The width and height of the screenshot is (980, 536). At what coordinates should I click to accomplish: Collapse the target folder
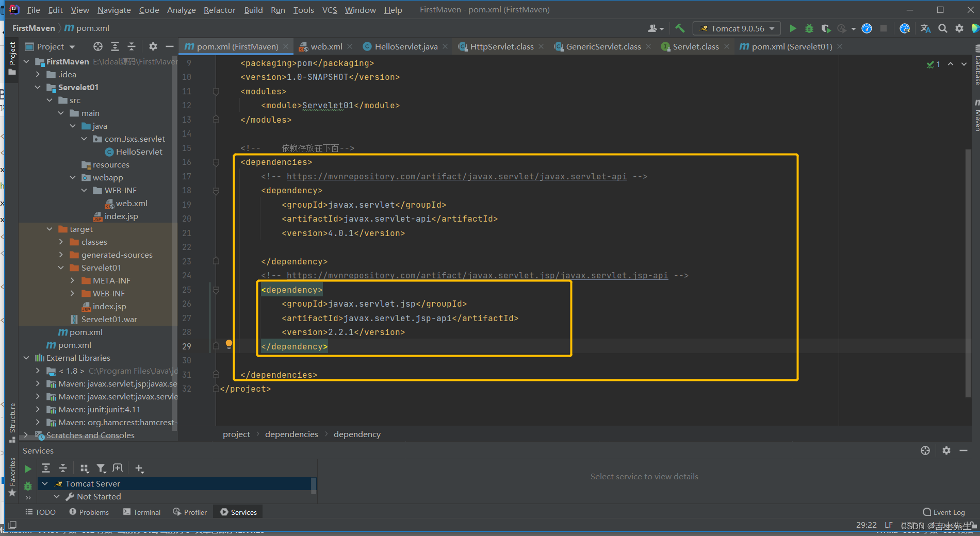[50, 229]
